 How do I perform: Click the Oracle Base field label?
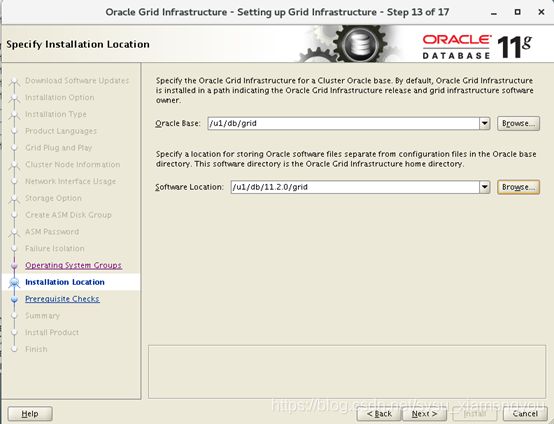click(178, 124)
